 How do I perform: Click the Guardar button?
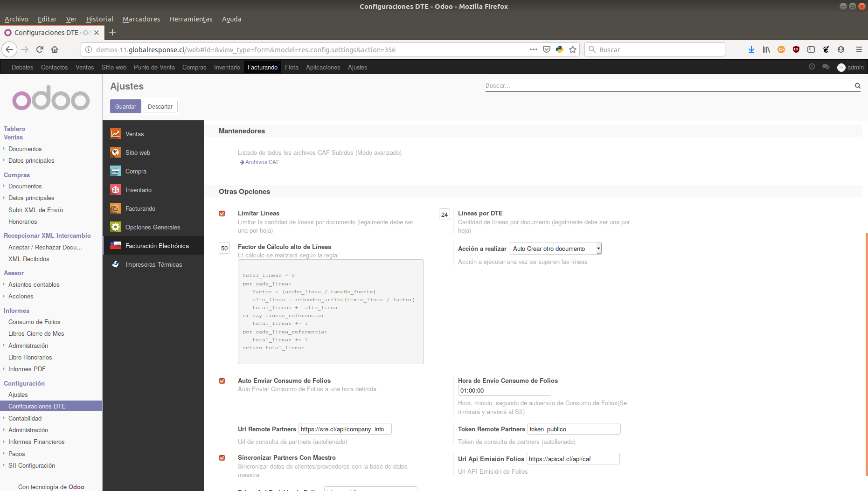tap(125, 106)
